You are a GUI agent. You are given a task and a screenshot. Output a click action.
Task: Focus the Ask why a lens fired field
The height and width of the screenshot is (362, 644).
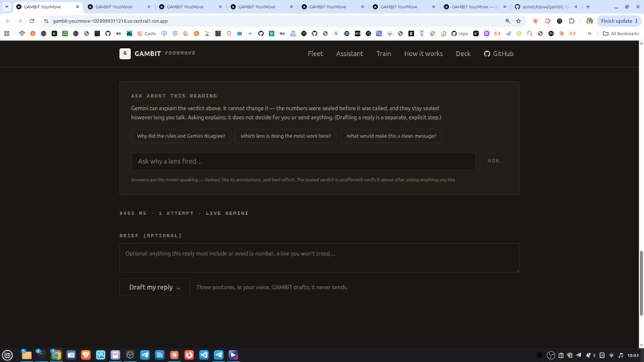coord(304,161)
